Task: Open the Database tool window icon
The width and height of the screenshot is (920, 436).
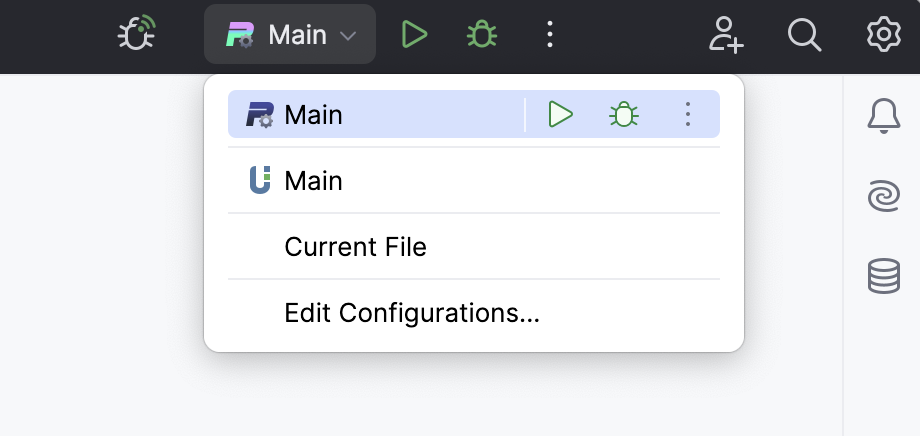Action: pyautogui.click(x=883, y=276)
